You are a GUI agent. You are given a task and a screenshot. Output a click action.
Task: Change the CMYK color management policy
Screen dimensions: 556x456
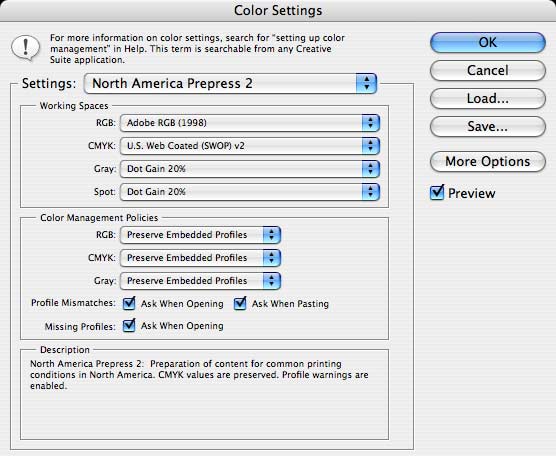click(200, 258)
